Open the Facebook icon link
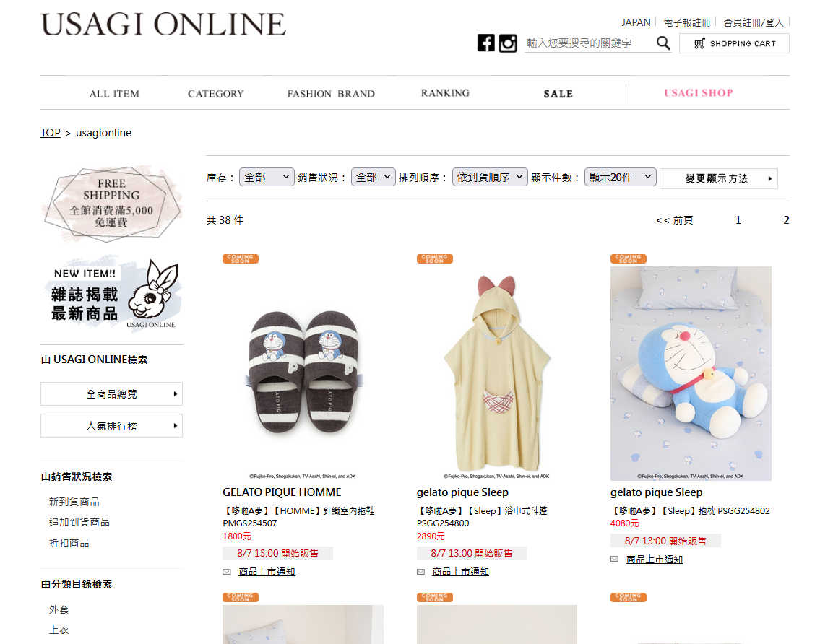This screenshot has height=644, width=820. 485,43
